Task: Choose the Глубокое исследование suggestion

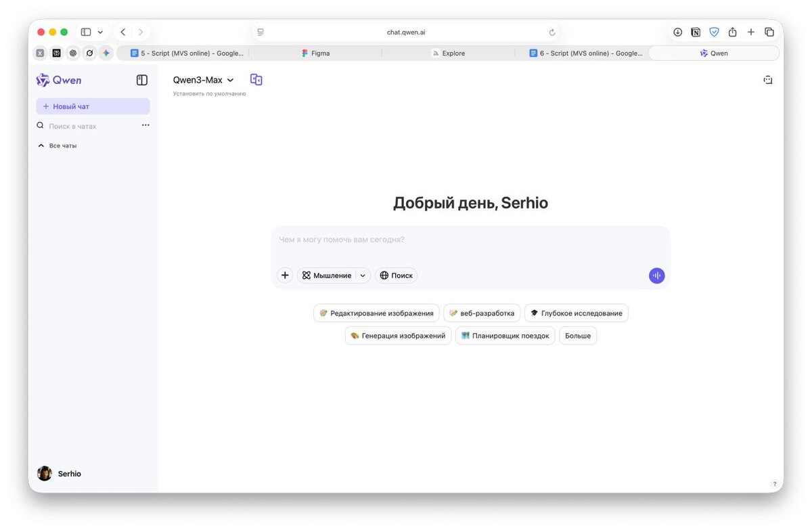Action: click(x=577, y=313)
